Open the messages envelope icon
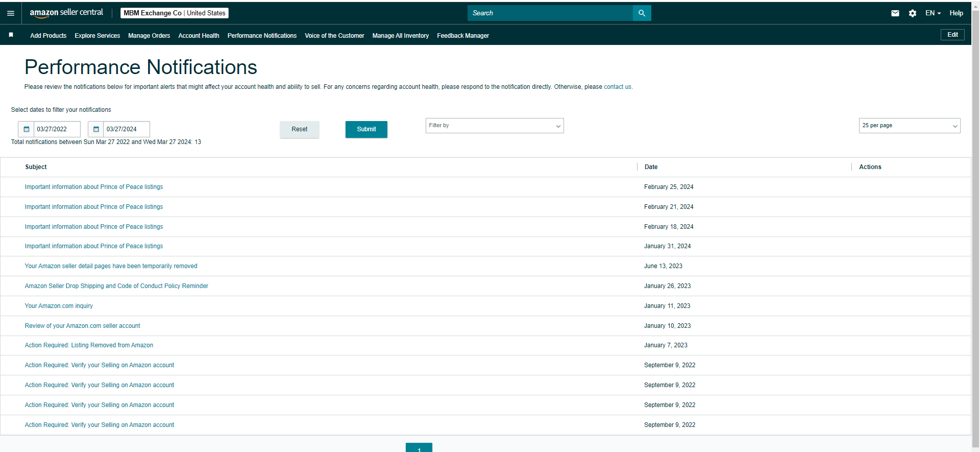Image resolution: width=980 pixels, height=452 pixels. point(895,13)
